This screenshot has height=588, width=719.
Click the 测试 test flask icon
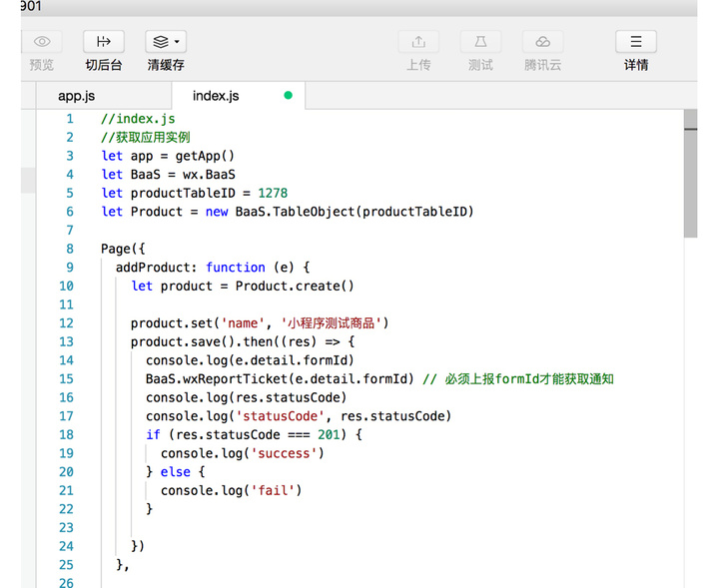[480, 42]
